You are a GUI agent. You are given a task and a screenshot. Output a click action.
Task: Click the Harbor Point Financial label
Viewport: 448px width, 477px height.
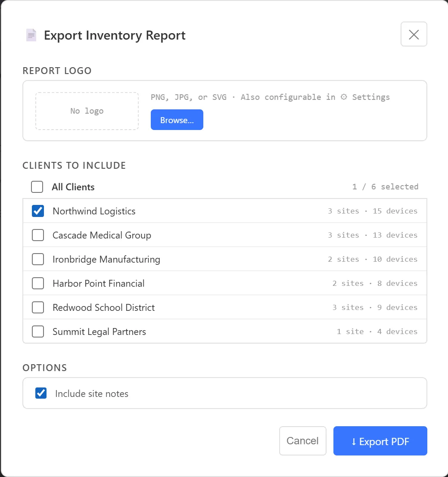coord(99,283)
